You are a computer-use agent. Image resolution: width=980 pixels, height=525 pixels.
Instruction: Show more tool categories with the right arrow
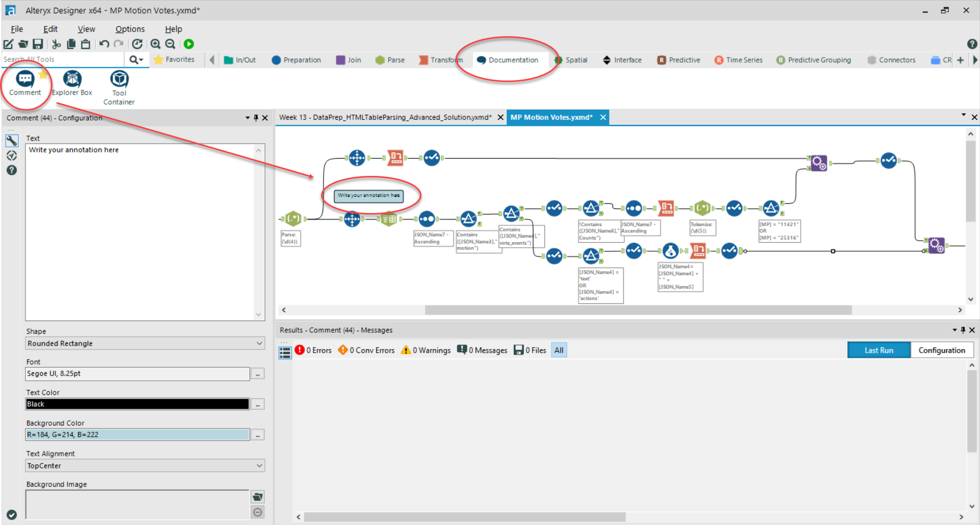coord(975,60)
